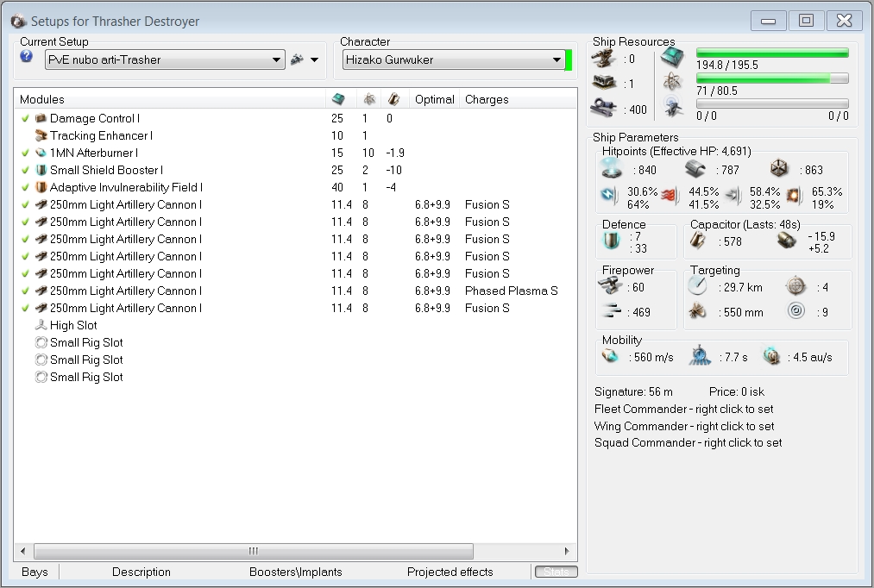Click the Signature: 56 m text

(633, 391)
